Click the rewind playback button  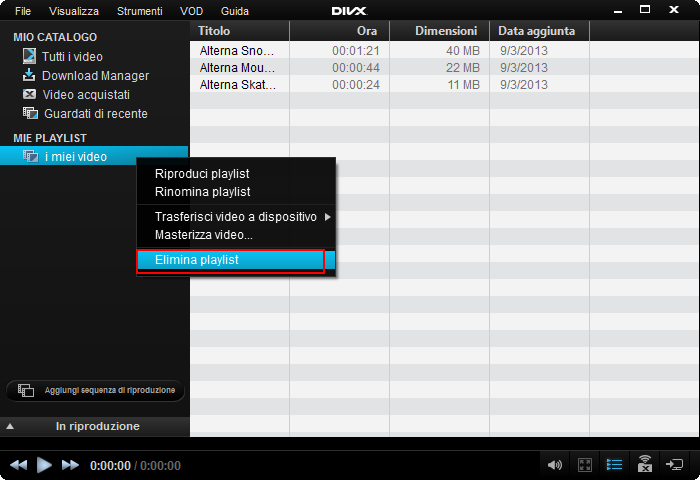point(18,465)
